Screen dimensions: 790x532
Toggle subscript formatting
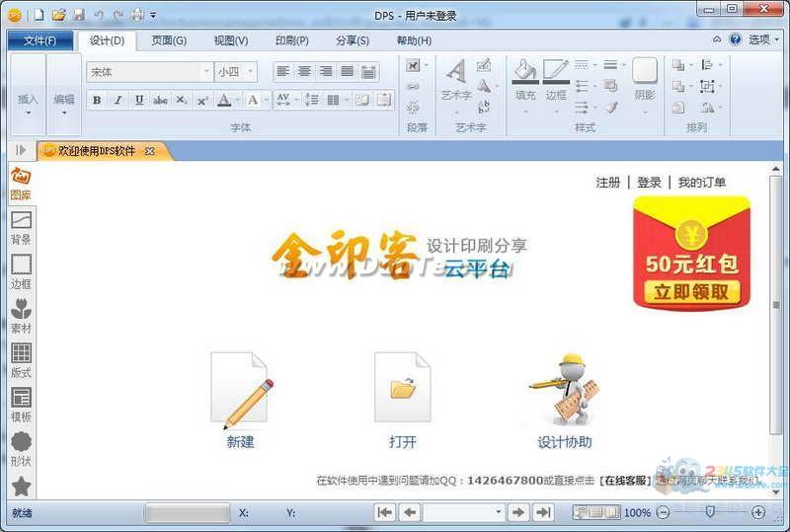[181, 101]
